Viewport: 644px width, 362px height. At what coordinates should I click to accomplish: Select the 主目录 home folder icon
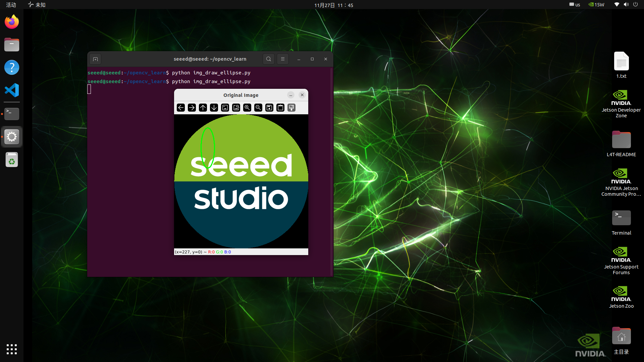621,340
